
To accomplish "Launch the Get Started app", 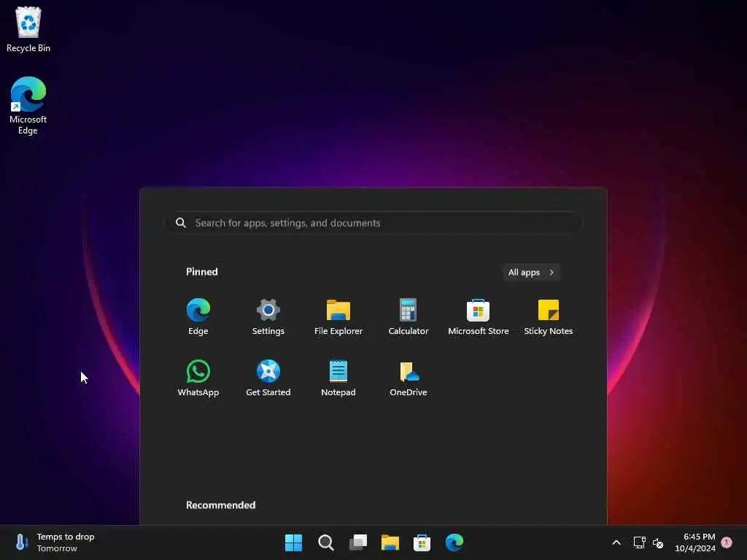I will point(268,378).
